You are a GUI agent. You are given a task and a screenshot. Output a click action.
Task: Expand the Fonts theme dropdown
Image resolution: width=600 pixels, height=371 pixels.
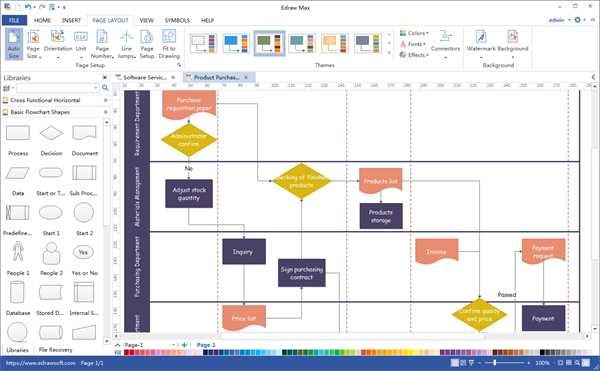(413, 44)
